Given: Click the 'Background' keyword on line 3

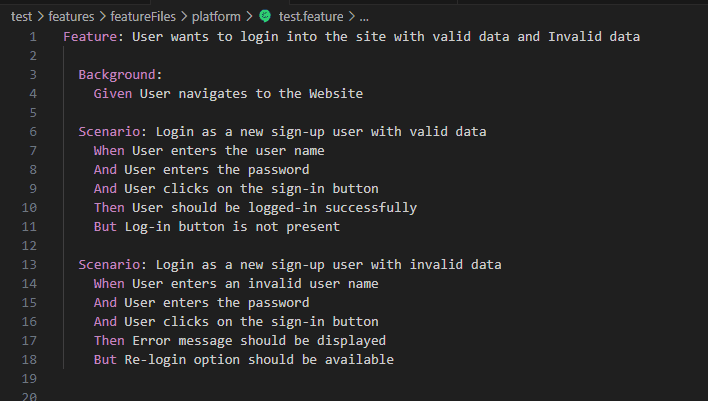Looking at the screenshot, I should [x=117, y=75].
